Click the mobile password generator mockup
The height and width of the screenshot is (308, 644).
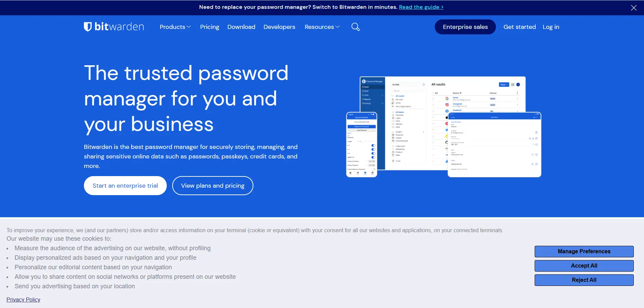[x=361, y=145]
